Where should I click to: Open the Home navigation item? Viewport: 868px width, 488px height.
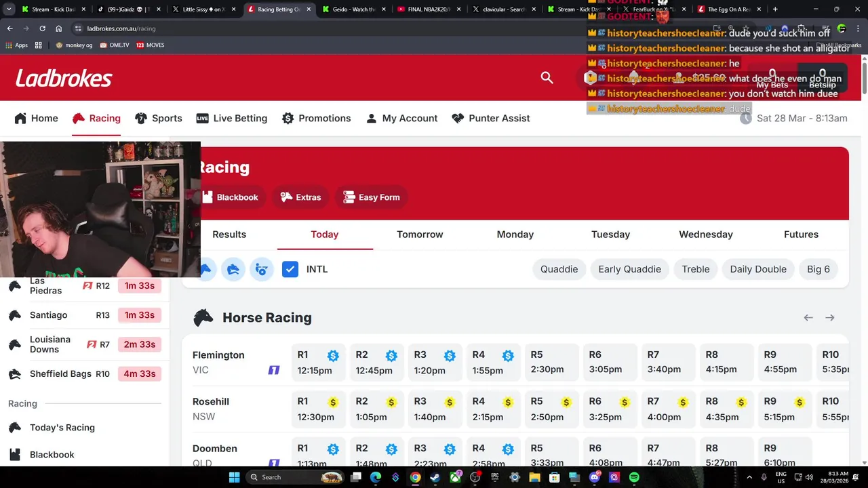point(37,118)
